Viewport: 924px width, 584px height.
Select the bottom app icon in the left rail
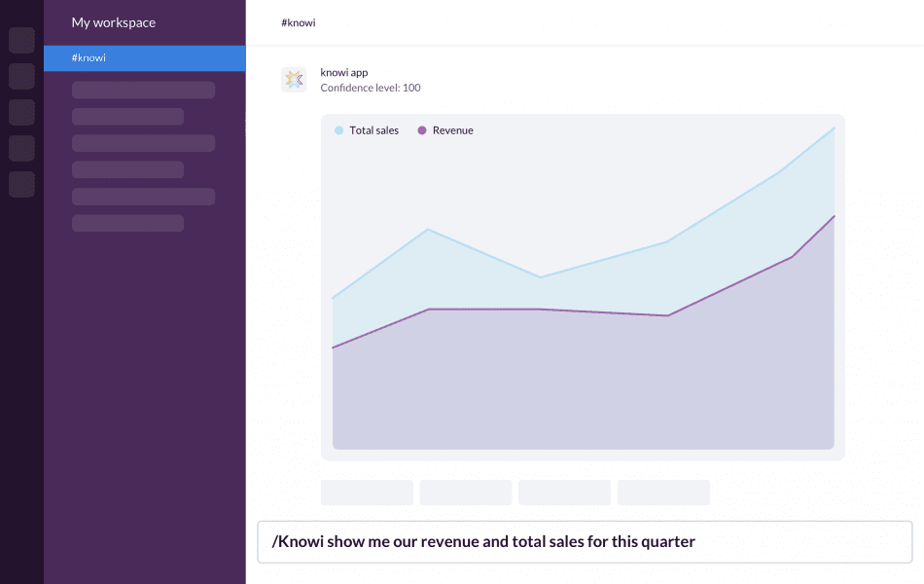[21, 184]
